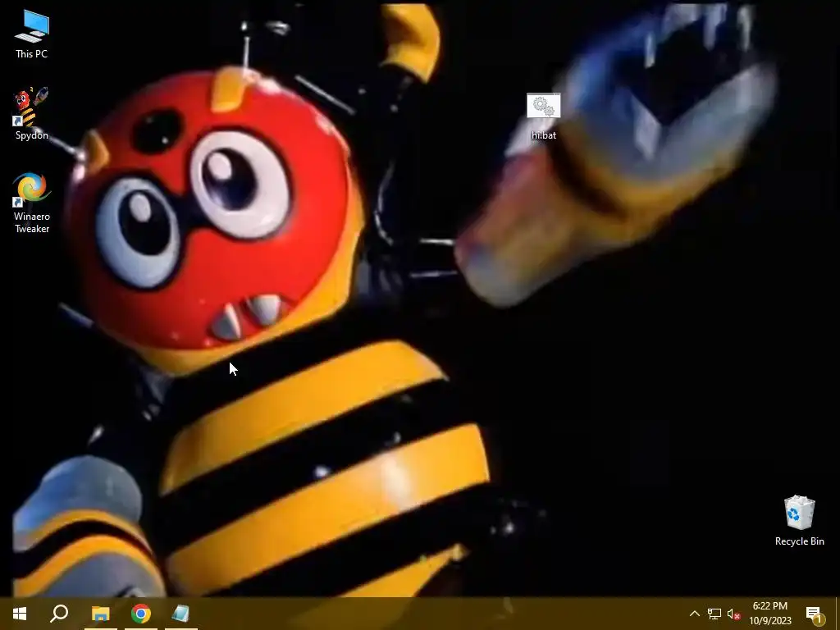Image resolution: width=840 pixels, height=630 pixels.
Task: Open taskbar search magnifier
Action: point(59,614)
